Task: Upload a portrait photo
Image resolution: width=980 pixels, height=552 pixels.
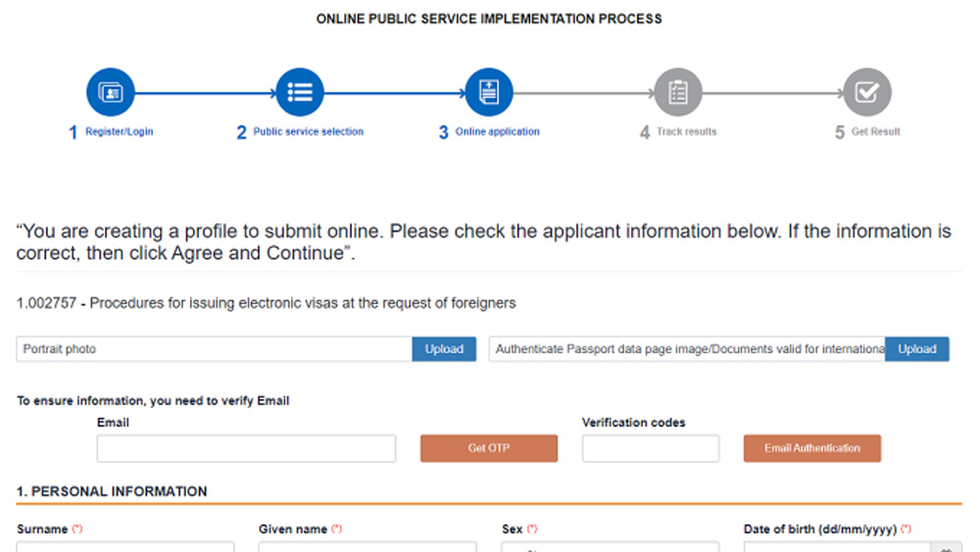Action: [444, 349]
